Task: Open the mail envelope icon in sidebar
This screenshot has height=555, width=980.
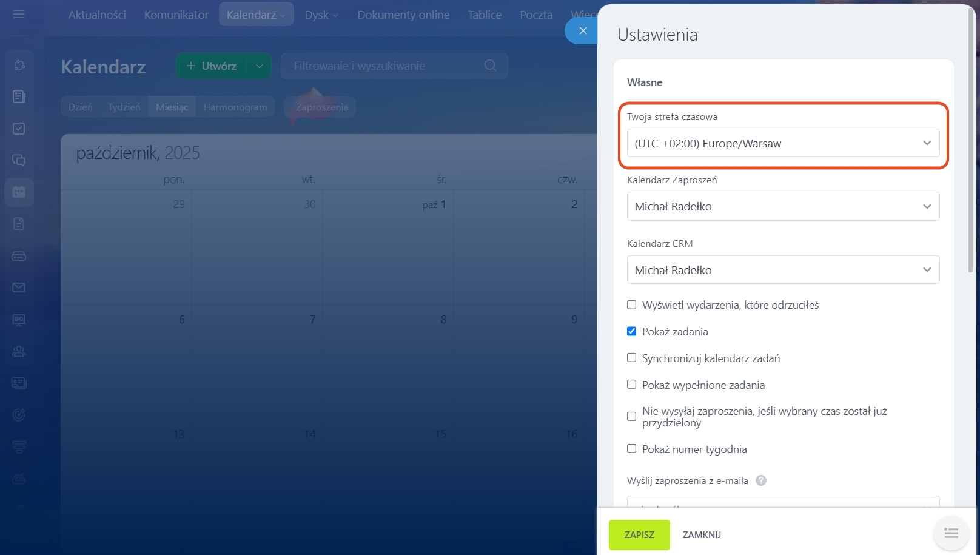Action: pyautogui.click(x=19, y=288)
